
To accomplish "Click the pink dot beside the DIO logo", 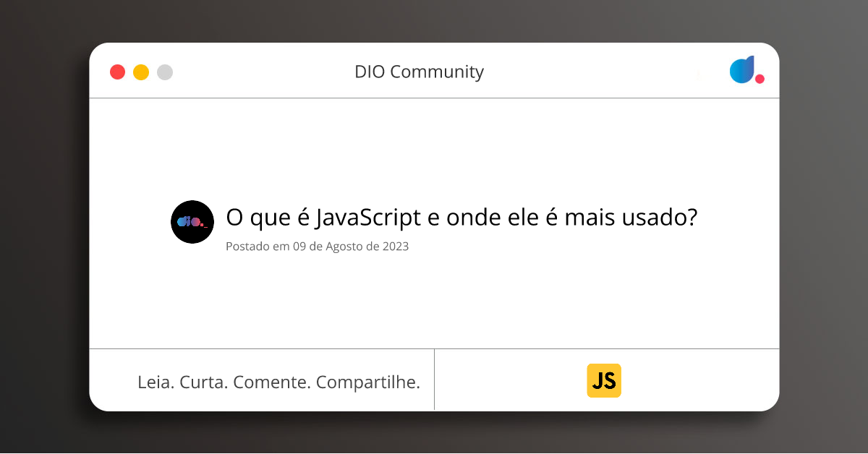I will [759, 79].
